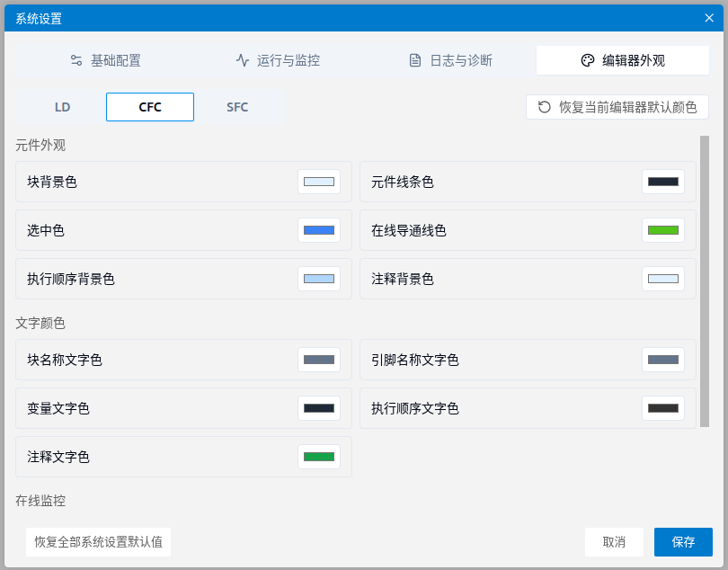Close the 系统设置 dialog
The image size is (728, 570).
pyautogui.click(x=709, y=18)
